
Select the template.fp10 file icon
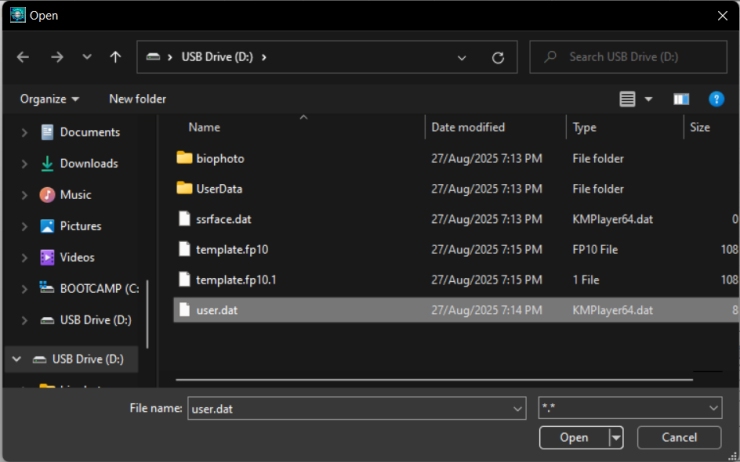click(184, 249)
